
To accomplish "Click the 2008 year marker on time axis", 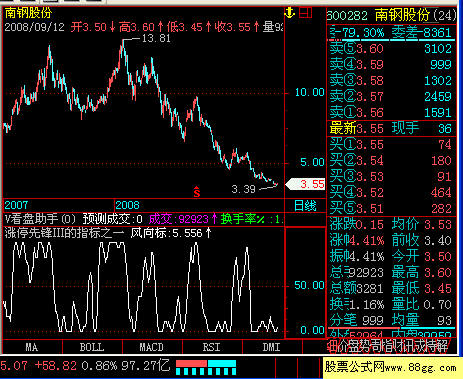I will coord(127,205).
